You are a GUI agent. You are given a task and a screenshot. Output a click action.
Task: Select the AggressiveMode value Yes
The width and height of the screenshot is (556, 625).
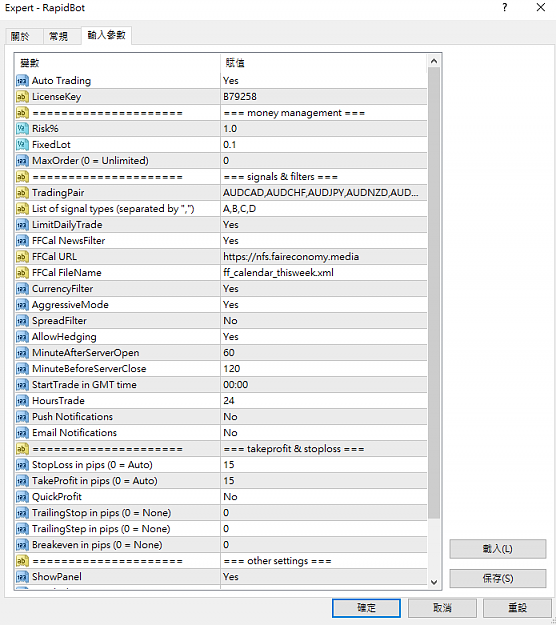pos(231,305)
